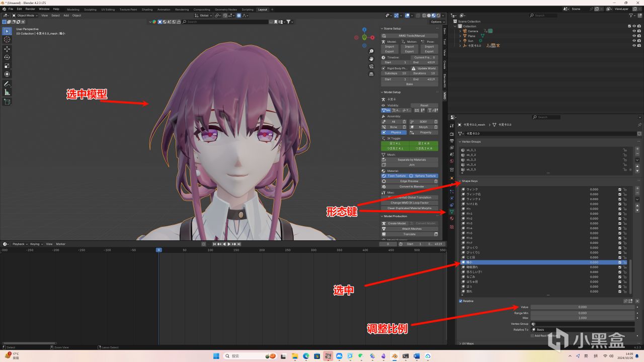Click the MMD Tools/Manual button

pyautogui.click(x=410, y=36)
